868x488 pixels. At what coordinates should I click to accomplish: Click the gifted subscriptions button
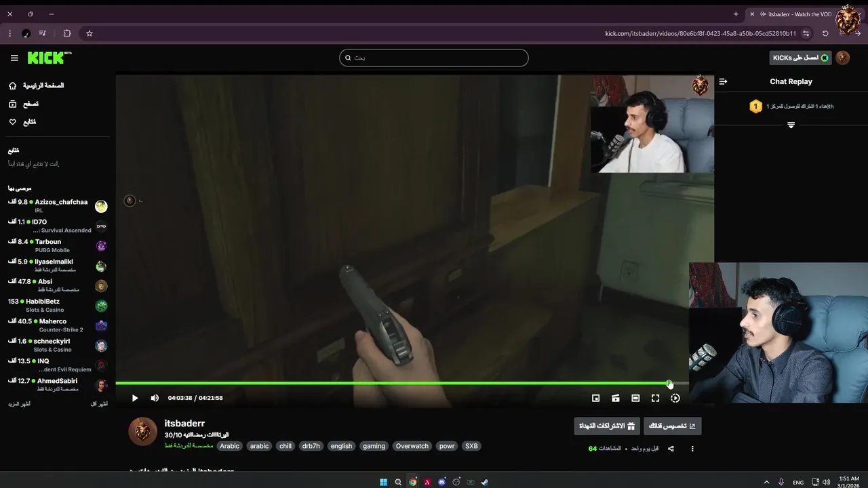(607, 426)
